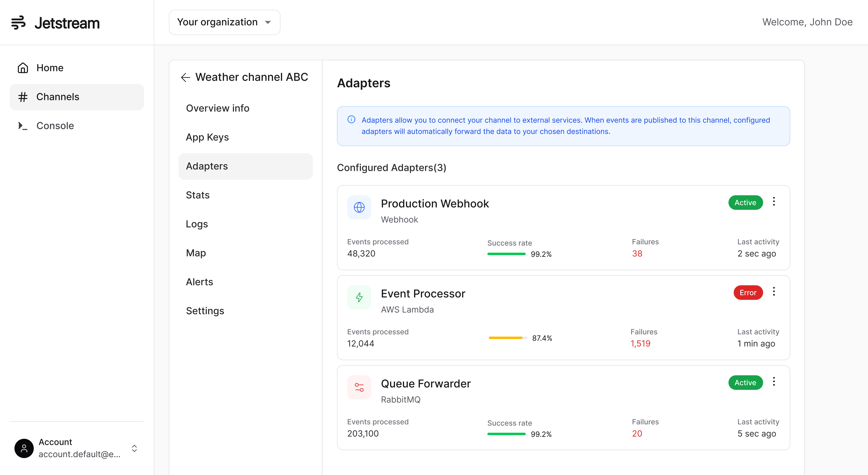This screenshot has width=868, height=475.
Task: Click the Production Webhook success rate bar
Action: (x=506, y=254)
